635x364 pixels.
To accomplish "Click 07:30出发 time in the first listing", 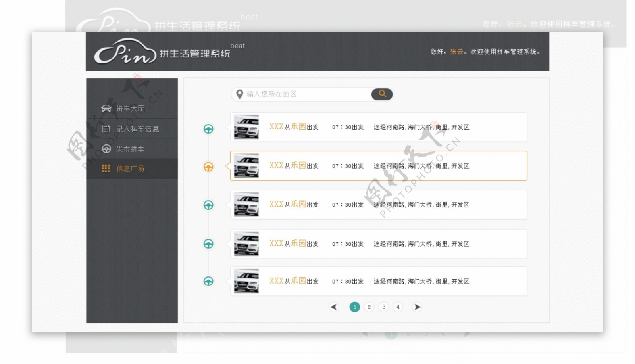I will pos(348,127).
